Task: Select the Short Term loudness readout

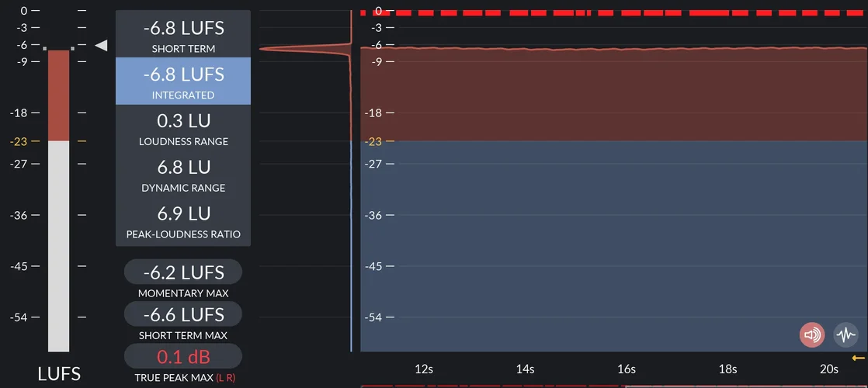Action: coord(183,35)
